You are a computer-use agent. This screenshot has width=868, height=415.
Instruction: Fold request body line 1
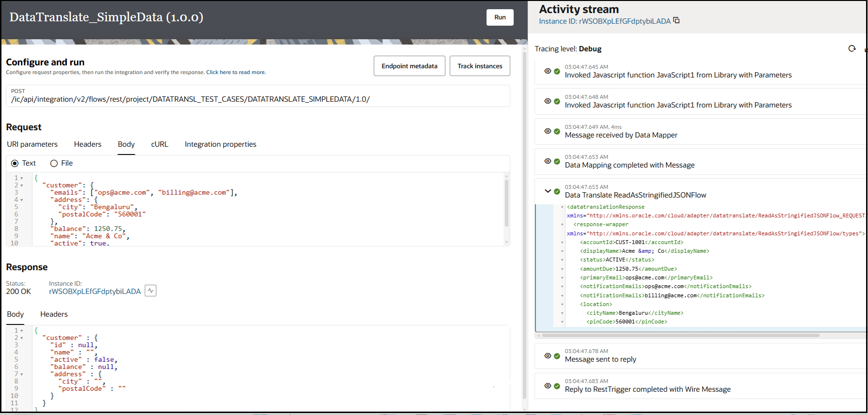pyautogui.click(x=22, y=178)
